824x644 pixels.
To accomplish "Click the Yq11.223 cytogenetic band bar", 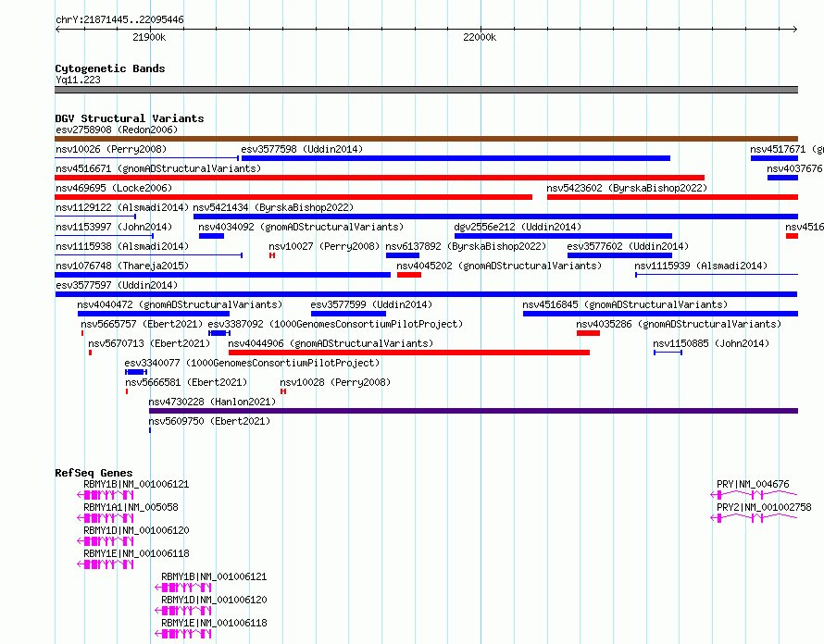I will coord(426,90).
